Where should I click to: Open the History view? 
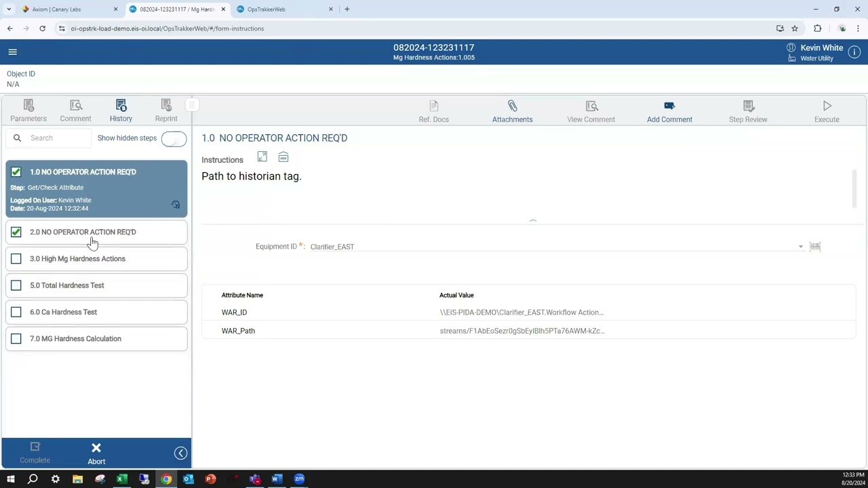coord(121,111)
